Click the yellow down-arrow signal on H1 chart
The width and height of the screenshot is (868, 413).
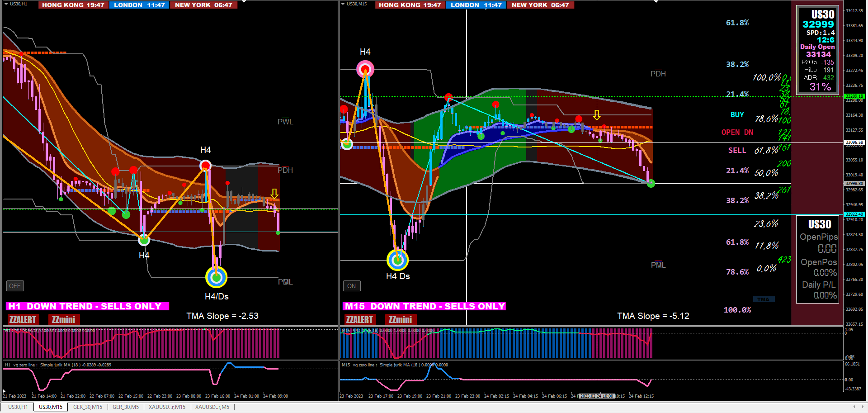point(274,194)
